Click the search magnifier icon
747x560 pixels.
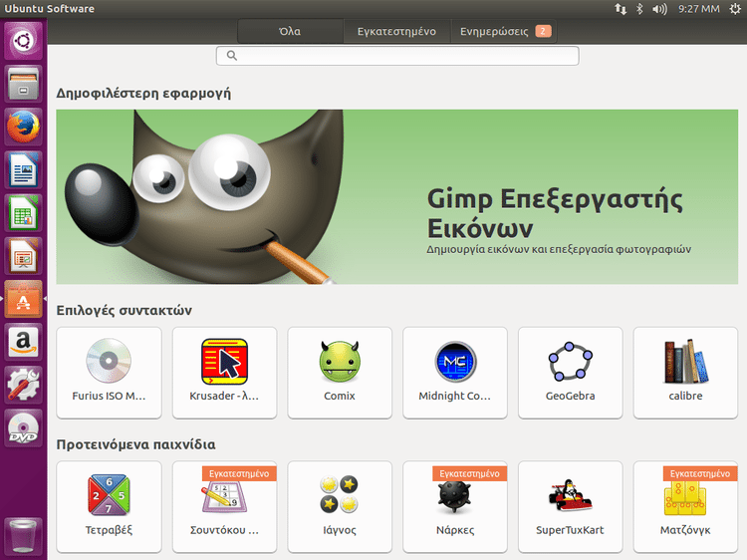click(232, 56)
